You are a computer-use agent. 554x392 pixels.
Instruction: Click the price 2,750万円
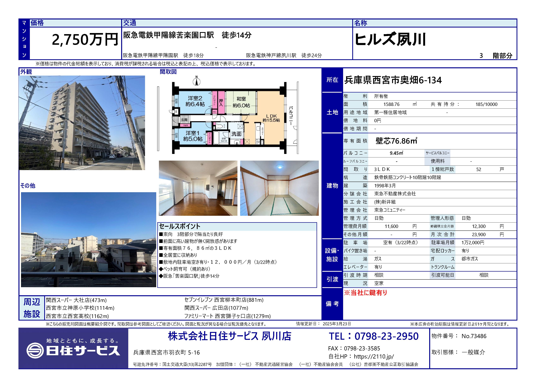point(85,40)
